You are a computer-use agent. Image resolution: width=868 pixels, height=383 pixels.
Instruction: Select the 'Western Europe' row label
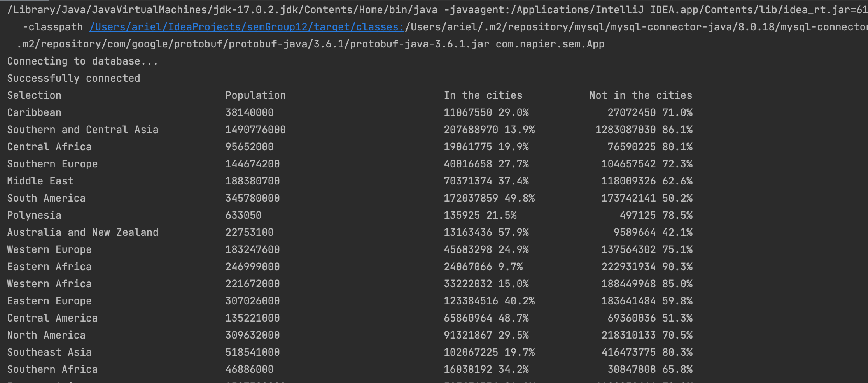click(49, 249)
